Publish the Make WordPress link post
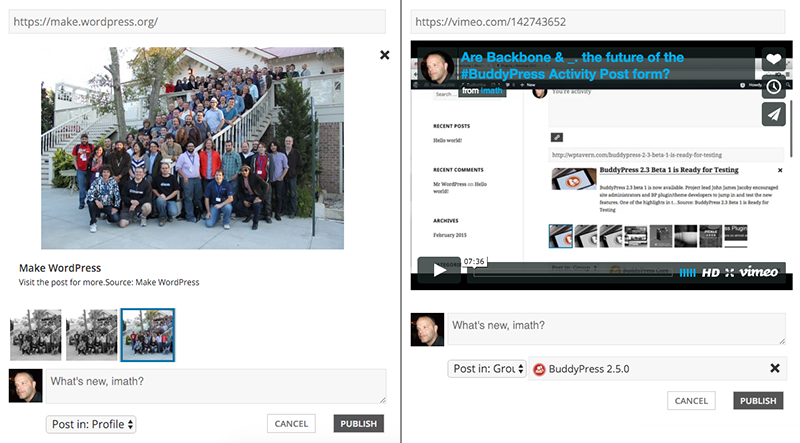 pos(359,424)
